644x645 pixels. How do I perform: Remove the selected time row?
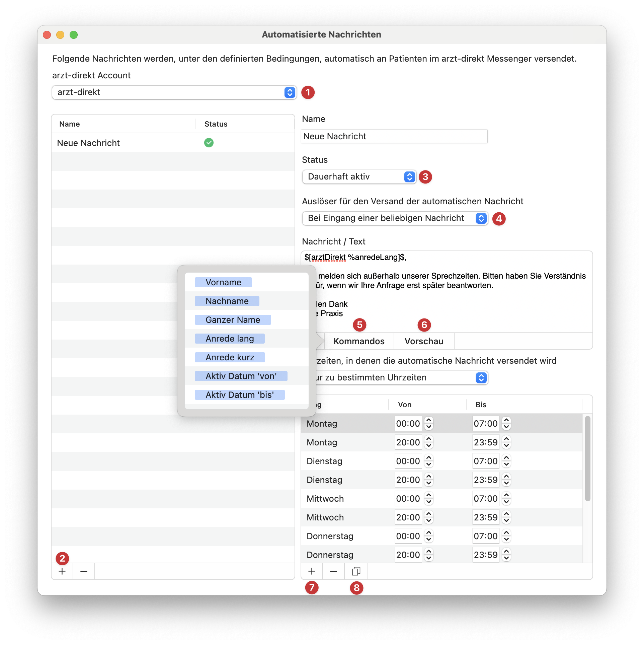333,571
